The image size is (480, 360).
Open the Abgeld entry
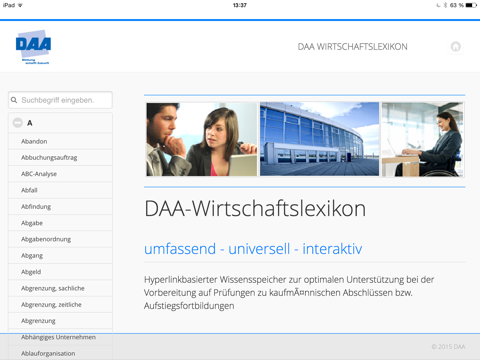pos(60,272)
